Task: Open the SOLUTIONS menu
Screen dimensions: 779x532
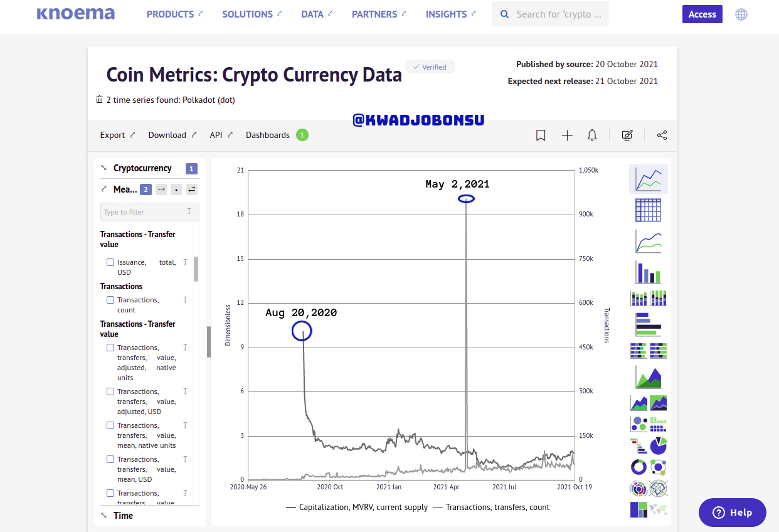Action: coord(252,14)
